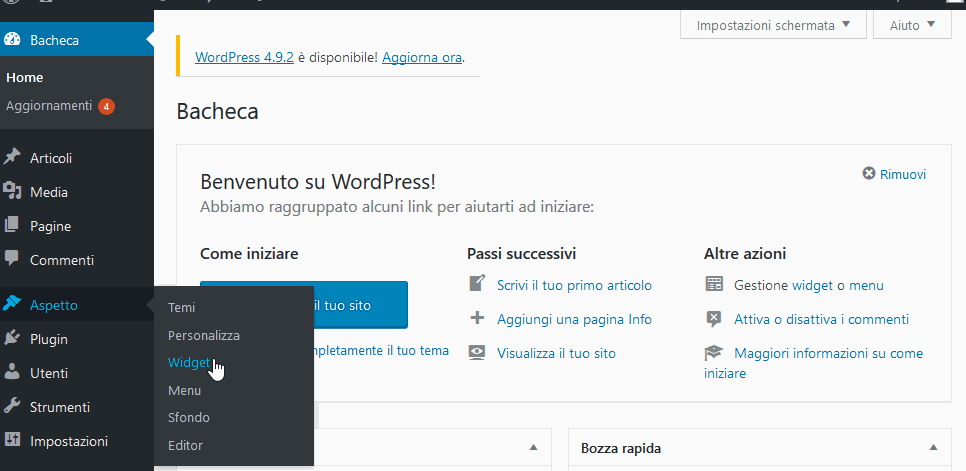Click the Pagine pages icon
The width and height of the screenshot is (966, 471).
(11, 225)
